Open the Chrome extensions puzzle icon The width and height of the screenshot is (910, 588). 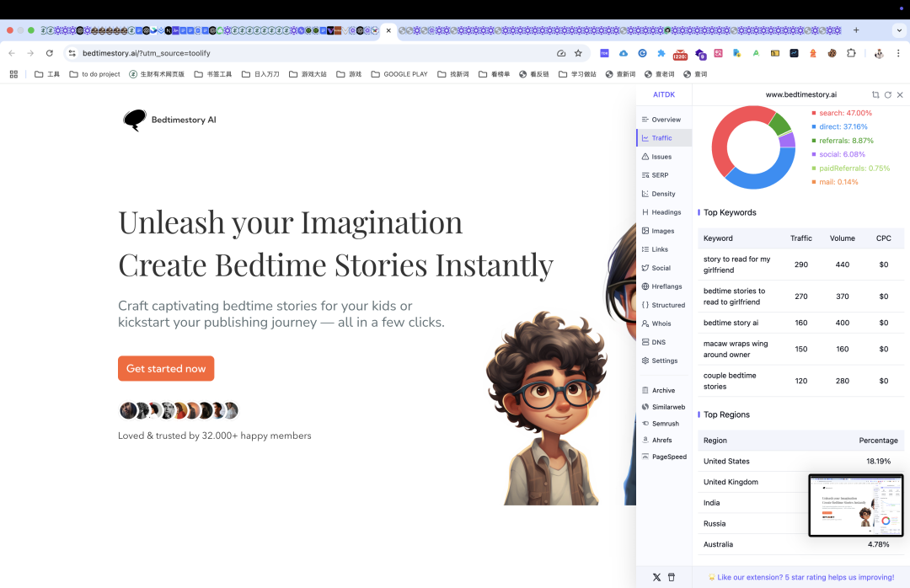point(851,53)
